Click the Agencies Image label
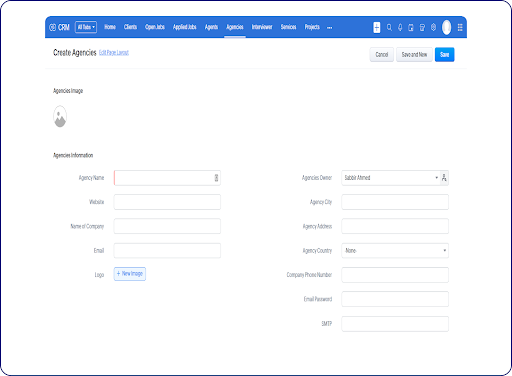Image resolution: width=512 pixels, height=376 pixels. (68, 91)
